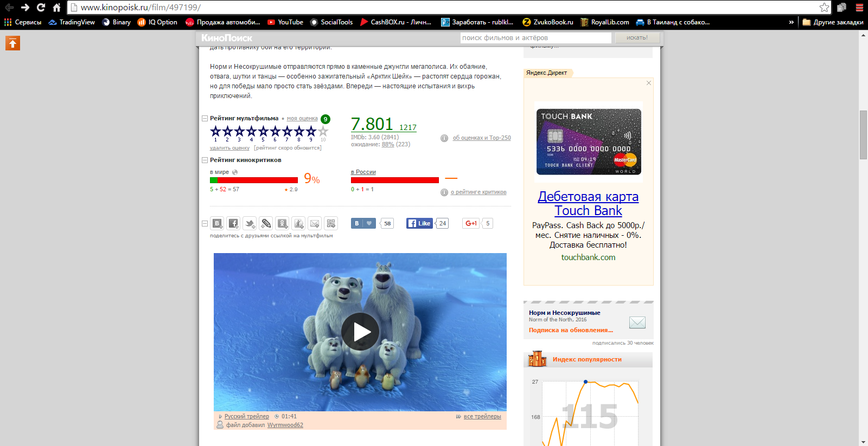
Task: Open IQ Option bookmark
Action: tap(157, 22)
